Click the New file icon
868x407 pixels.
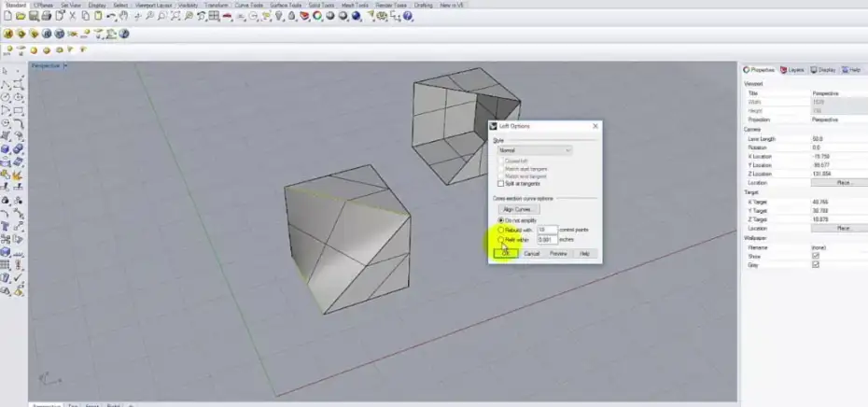click(x=7, y=16)
